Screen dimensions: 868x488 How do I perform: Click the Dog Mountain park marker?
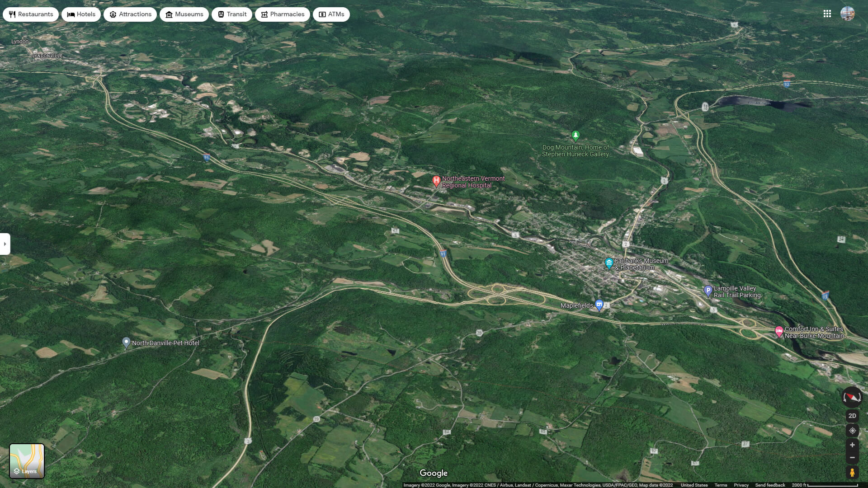pyautogui.click(x=576, y=135)
